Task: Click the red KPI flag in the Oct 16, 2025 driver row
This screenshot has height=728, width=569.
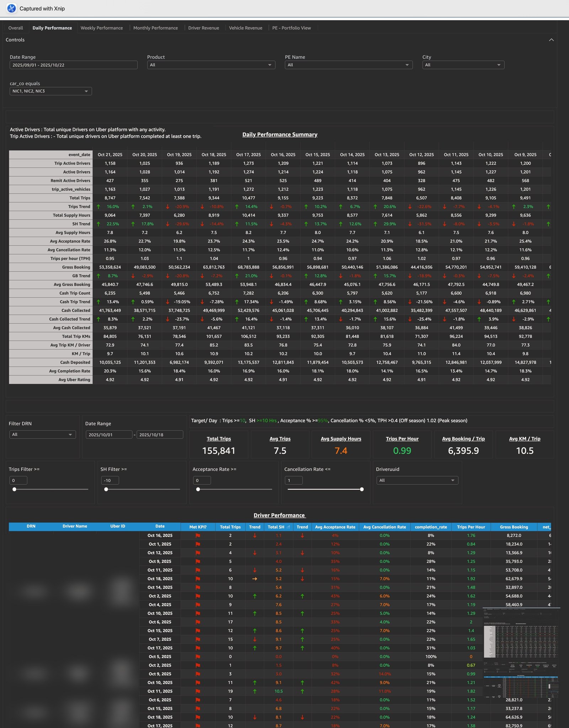Action: [198, 536]
